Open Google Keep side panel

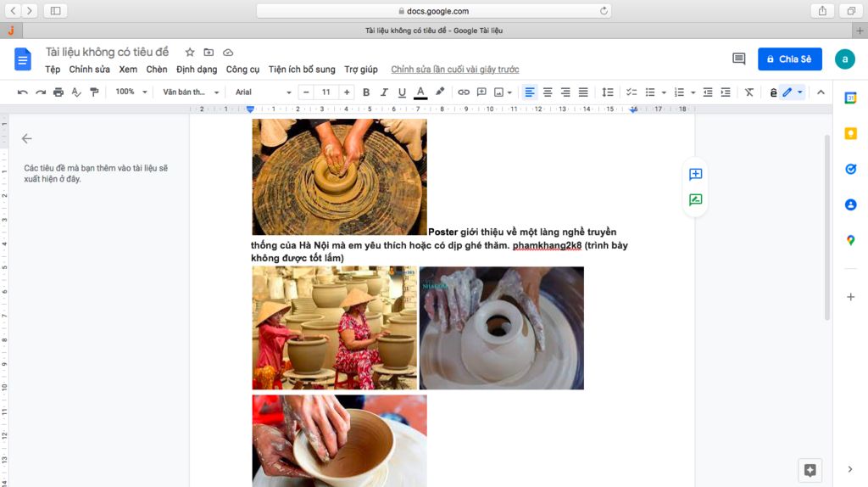850,133
